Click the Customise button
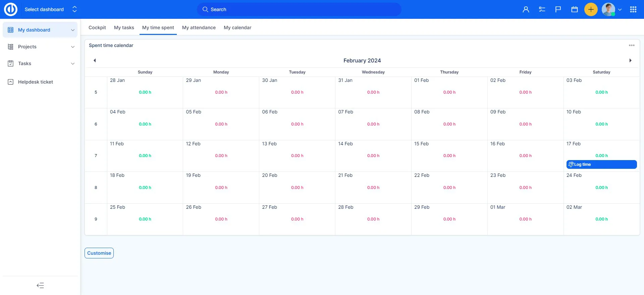 click(x=99, y=253)
